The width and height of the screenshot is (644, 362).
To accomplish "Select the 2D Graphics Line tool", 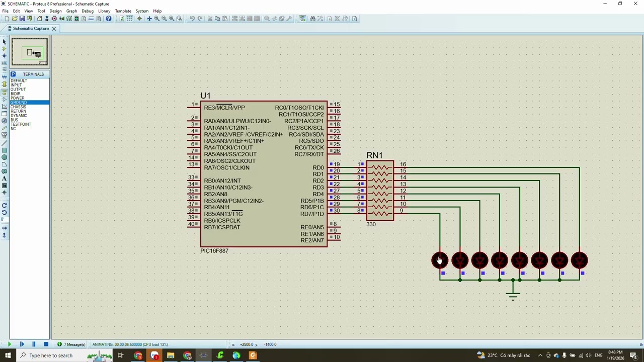I will click(5, 143).
